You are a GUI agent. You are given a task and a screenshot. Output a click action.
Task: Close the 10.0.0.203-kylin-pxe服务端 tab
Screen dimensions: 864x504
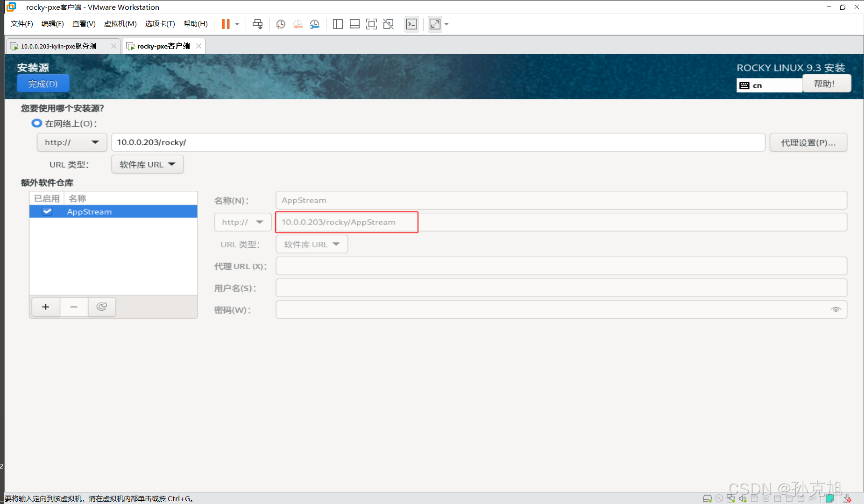[x=113, y=46]
